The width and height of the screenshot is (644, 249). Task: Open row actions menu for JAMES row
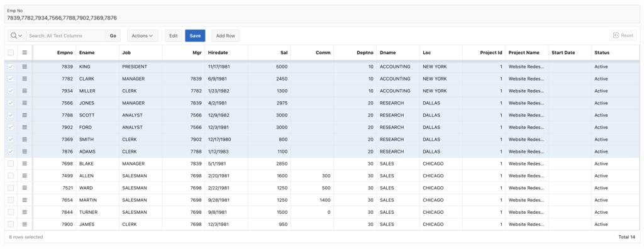coord(25,224)
